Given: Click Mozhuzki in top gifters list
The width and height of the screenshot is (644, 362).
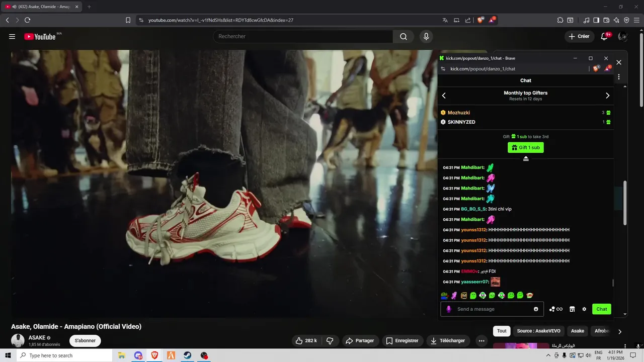Looking at the screenshot, I should [459, 113].
